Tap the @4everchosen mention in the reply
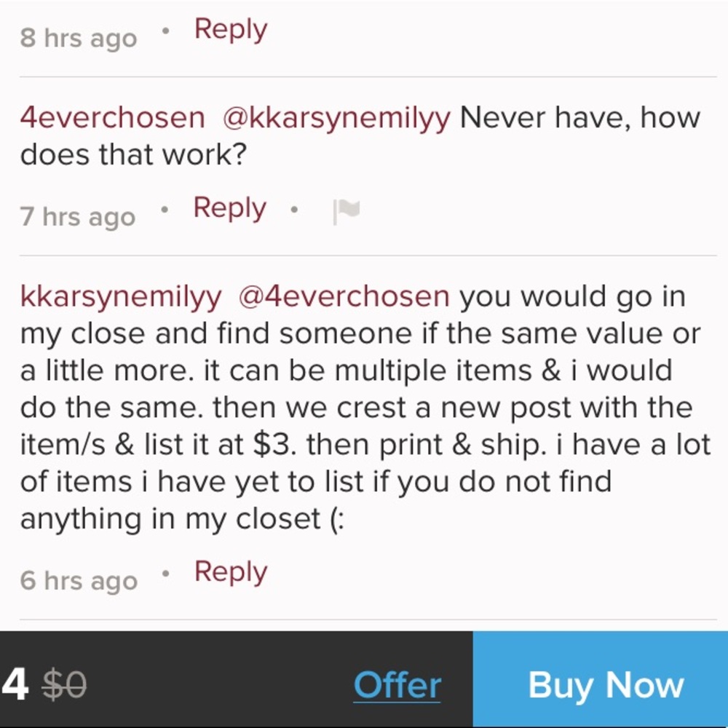Image resolution: width=728 pixels, height=728 pixels. click(x=344, y=297)
